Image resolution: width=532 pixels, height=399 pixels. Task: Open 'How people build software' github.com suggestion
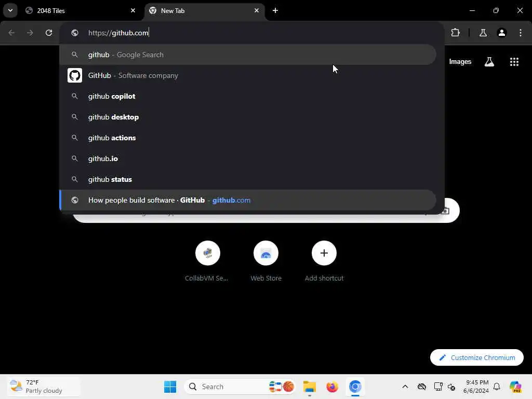(248, 200)
